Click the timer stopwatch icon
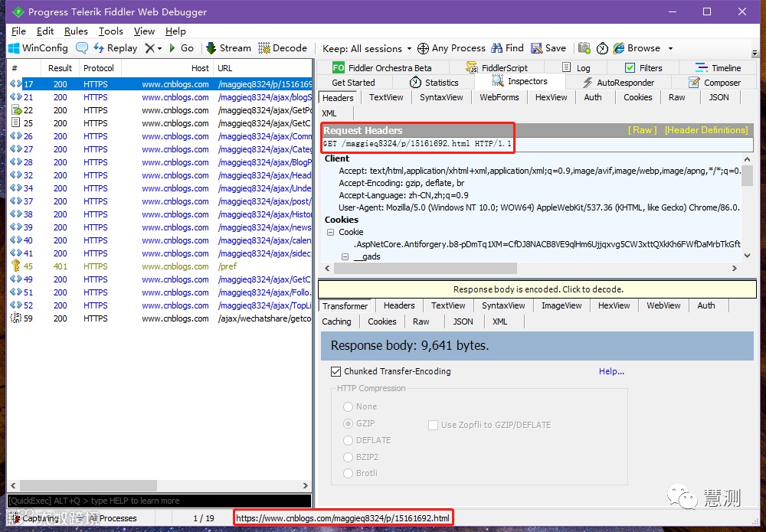This screenshot has height=532, width=766. [x=602, y=48]
